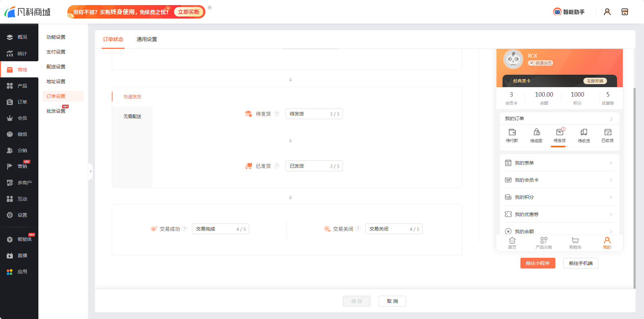Open 支付设置 from the settings menu
The width and height of the screenshot is (644, 319).
(56, 51)
